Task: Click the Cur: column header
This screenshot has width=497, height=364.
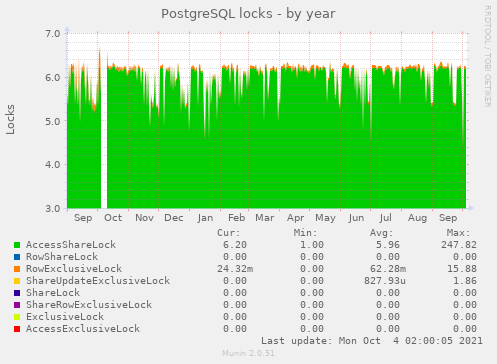Action: coord(229,233)
